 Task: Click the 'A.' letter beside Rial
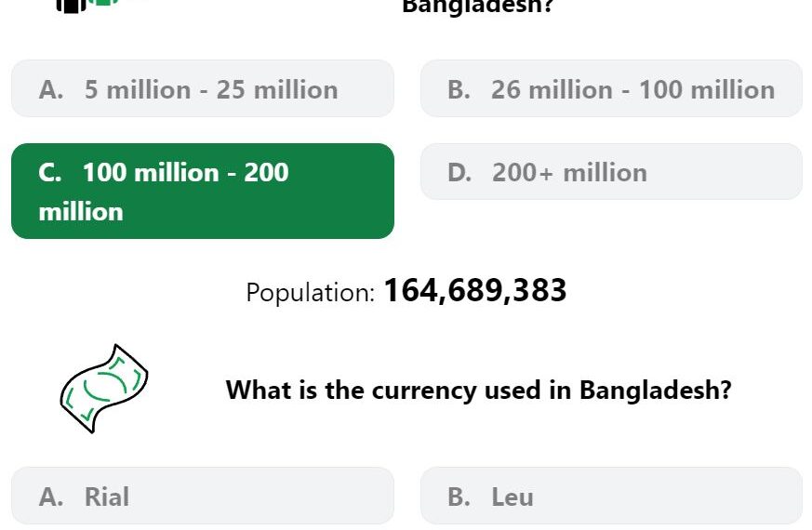click(51, 497)
